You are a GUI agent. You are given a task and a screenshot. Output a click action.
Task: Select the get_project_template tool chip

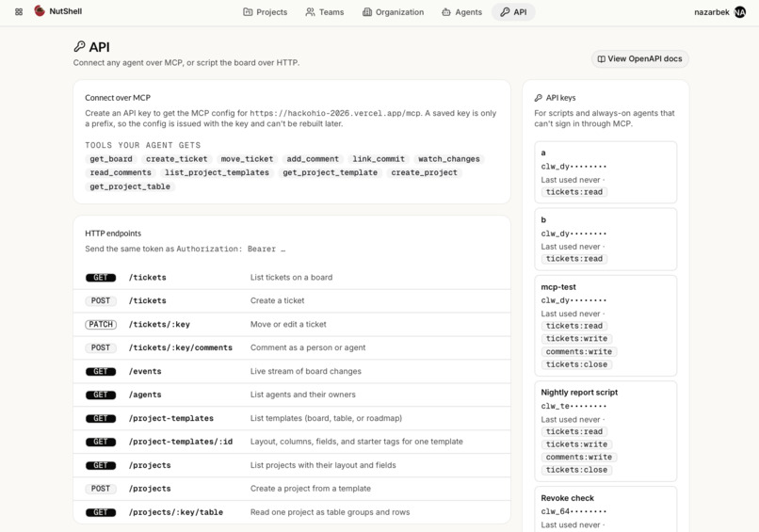click(331, 172)
